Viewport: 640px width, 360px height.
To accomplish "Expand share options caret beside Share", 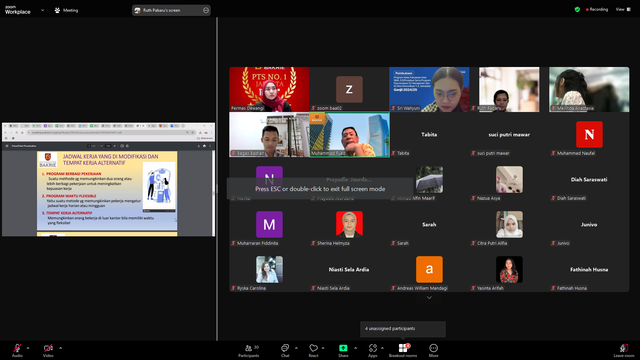I will 355,348.
